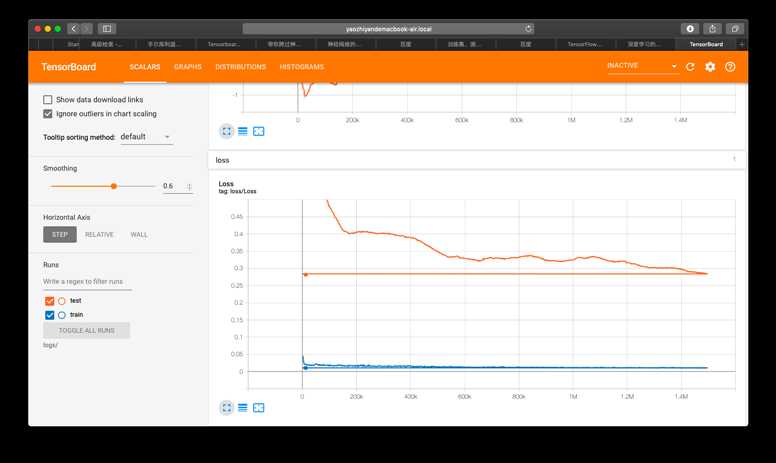The image size is (776, 463).
Task: Toggle y-axis log scale on Loss chart
Action: (242, 408)
